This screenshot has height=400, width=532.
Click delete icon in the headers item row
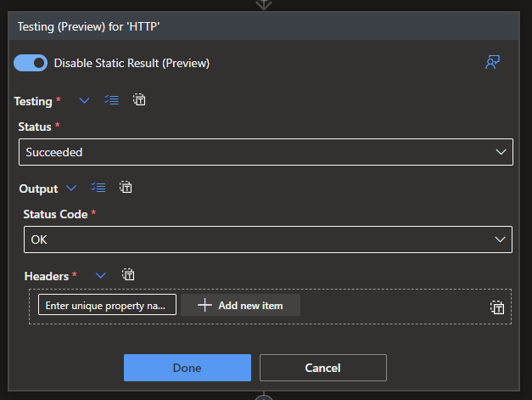click(x=497, y=307)
